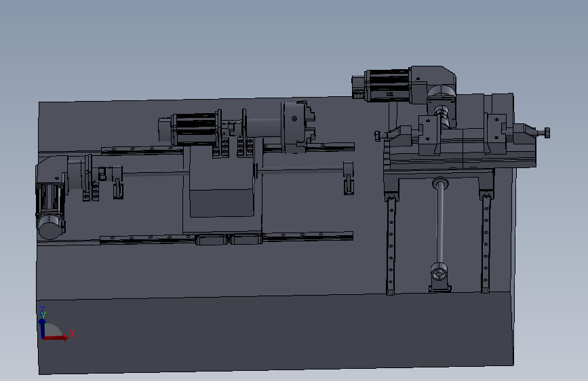Pick the vise screw bolt on the left side
The image size is (588, 381).
coord(380,136)
